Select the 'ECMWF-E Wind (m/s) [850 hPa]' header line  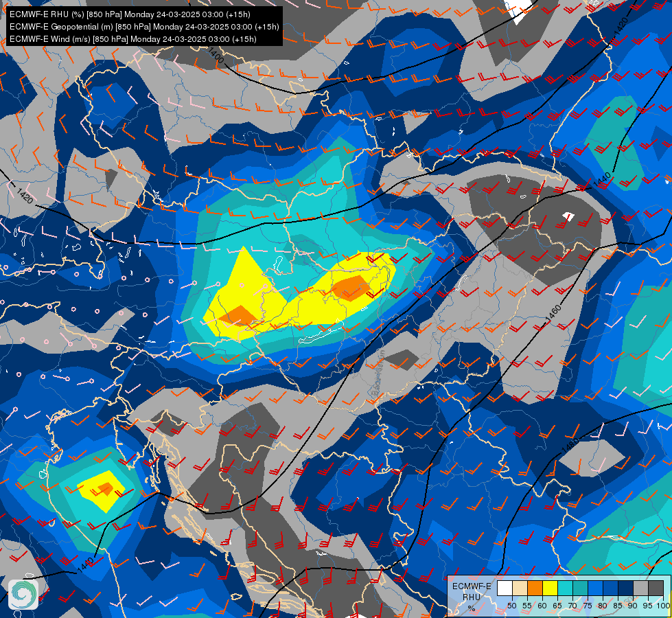coord(133,39)
